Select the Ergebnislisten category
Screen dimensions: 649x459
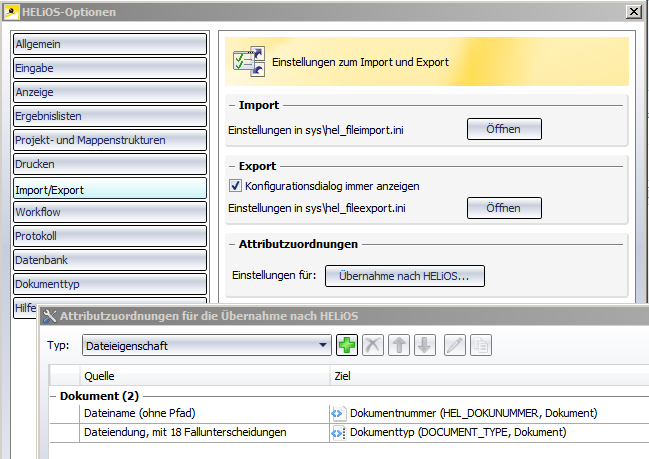pyautogui.click(x=110, y=116)
